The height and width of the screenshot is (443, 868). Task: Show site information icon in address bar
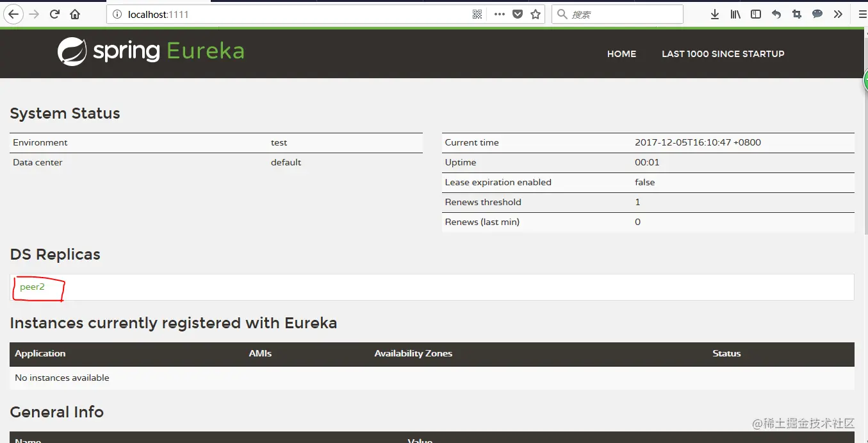[x=117, y=14]
